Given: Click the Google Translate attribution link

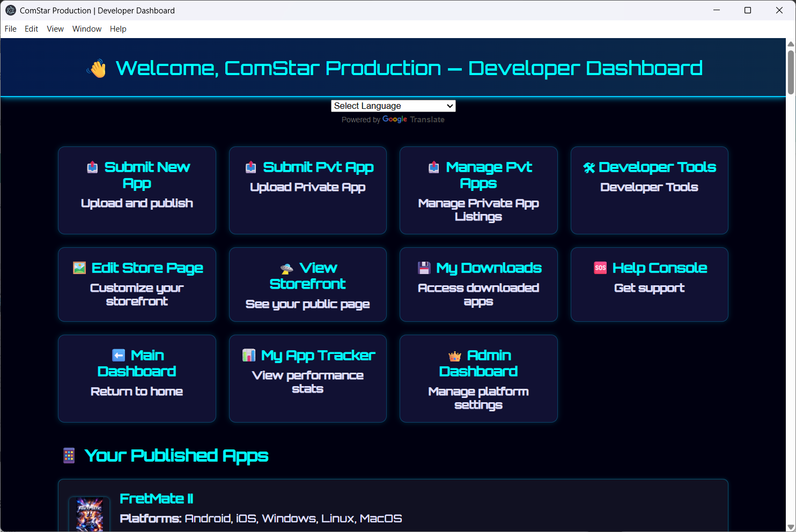Looking at the screenshot, I should [414, 119].
